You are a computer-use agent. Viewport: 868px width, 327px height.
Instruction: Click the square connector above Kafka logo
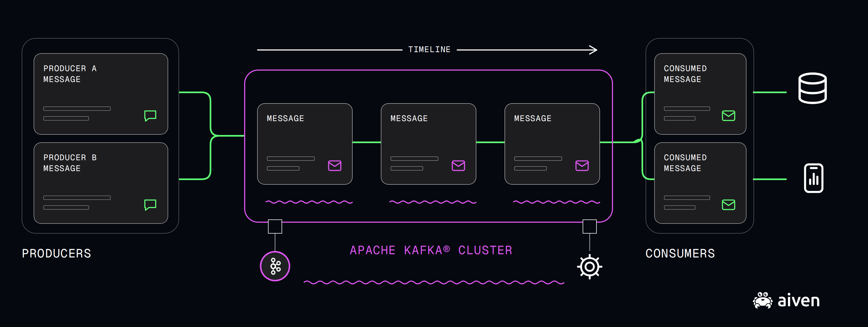click(275, 227)
